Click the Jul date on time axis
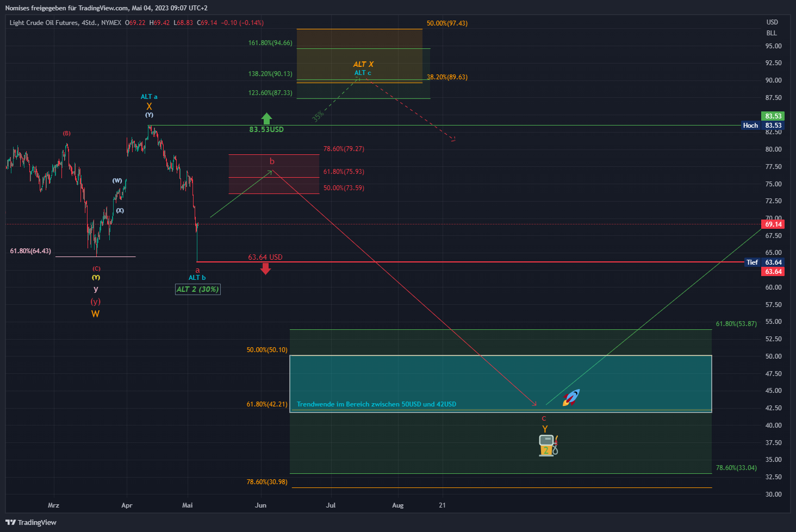Viewport: 796px width, 532px height. pos(331,505)
